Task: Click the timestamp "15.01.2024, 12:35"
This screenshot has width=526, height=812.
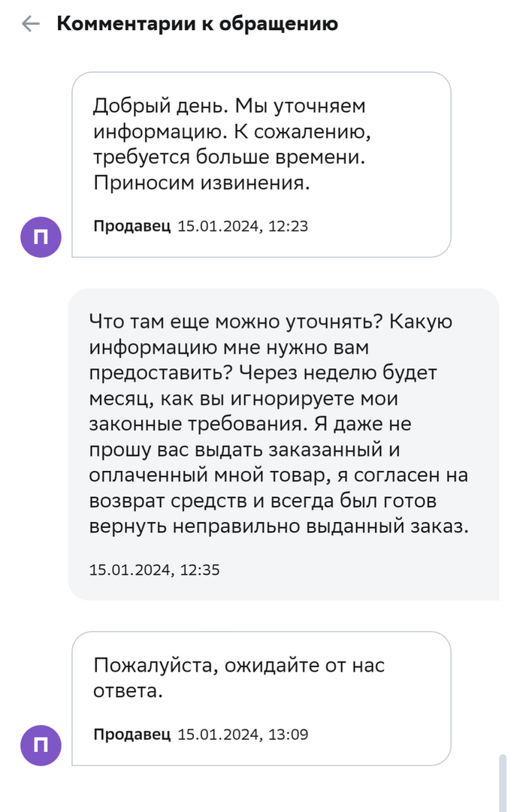Action: pyautogui.click(x=154, y=569)
